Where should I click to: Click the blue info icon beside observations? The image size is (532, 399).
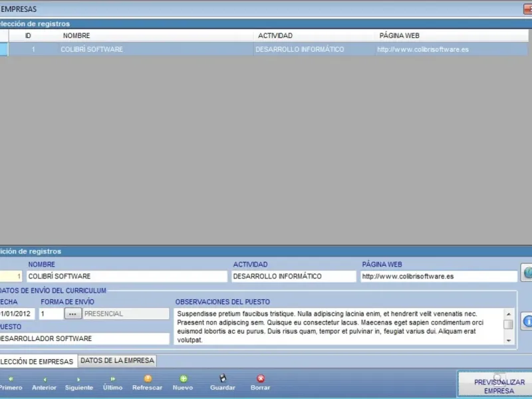(527, 321)
